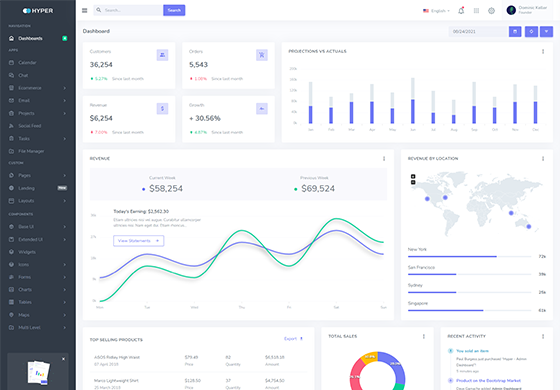Screen dimensions: 560x390
Task: Click in the top search field
Action: (x=128, y=10)
